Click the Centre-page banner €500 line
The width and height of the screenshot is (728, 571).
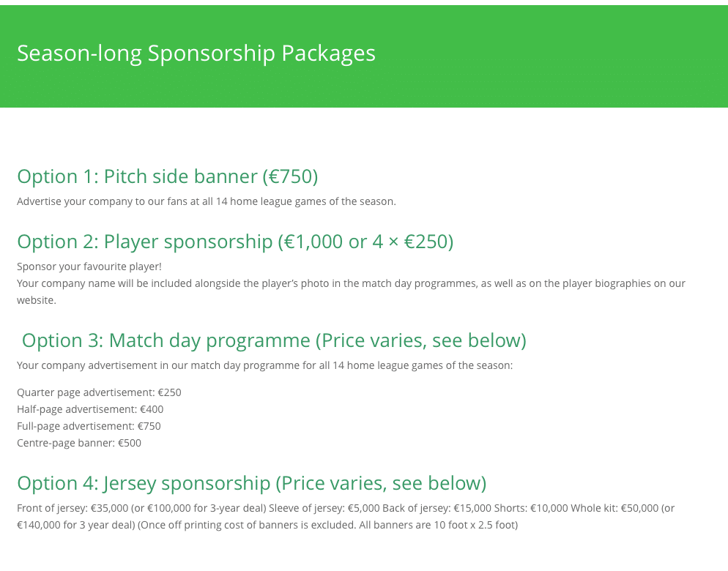(79, 443)
